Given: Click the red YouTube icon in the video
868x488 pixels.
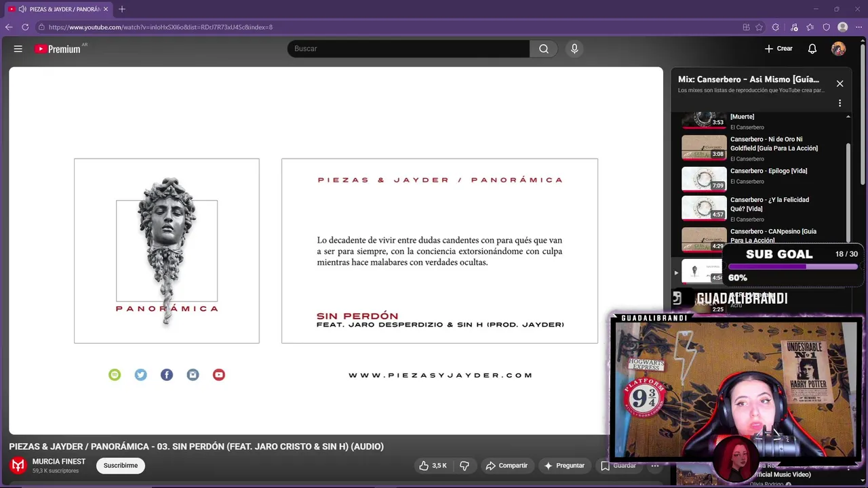Looking at the screenshot, I should [218, 375].
